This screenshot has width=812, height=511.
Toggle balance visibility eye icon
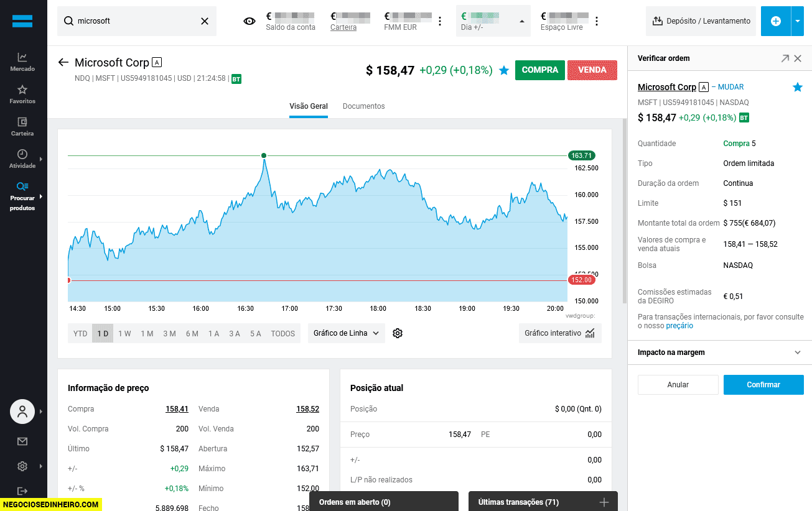[x=250, y=21]
